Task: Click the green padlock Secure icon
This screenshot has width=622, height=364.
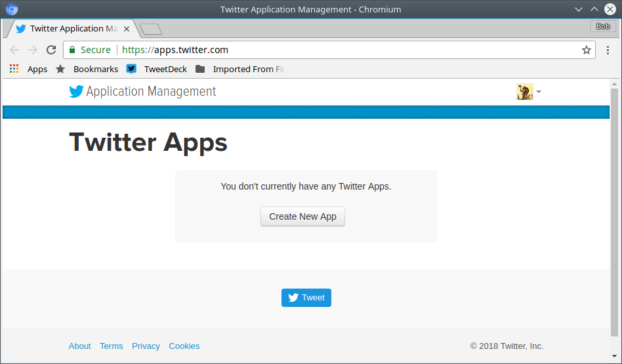Action: pos(72,50)
